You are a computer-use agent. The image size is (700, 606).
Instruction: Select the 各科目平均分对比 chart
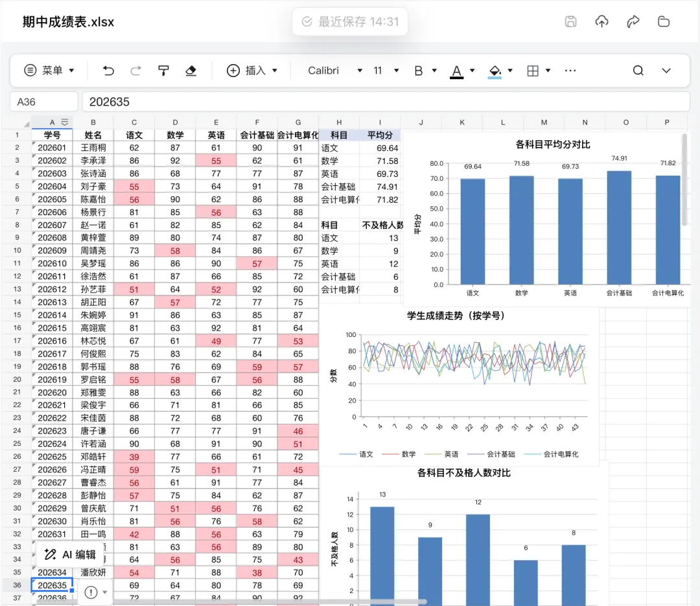(x=547, y=219)
